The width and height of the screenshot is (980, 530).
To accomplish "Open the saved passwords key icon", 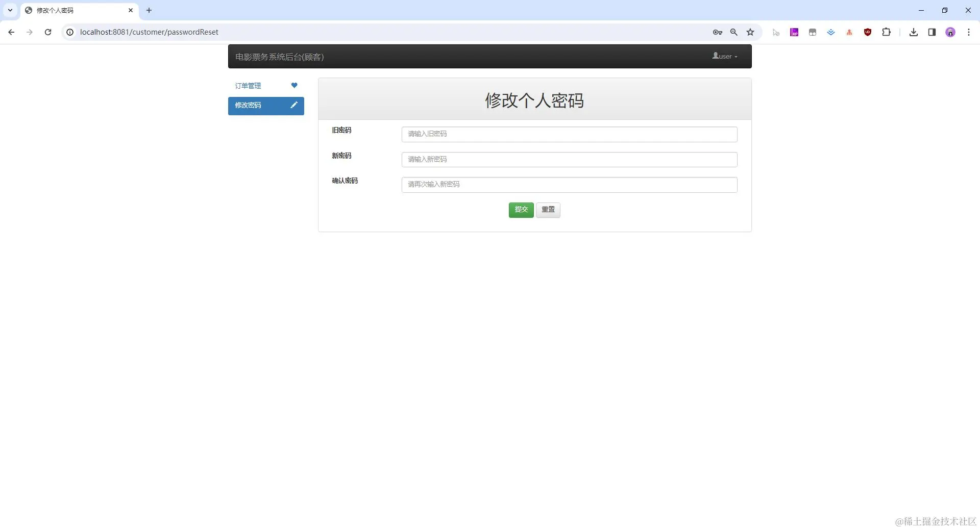I will tap(718, 32).
